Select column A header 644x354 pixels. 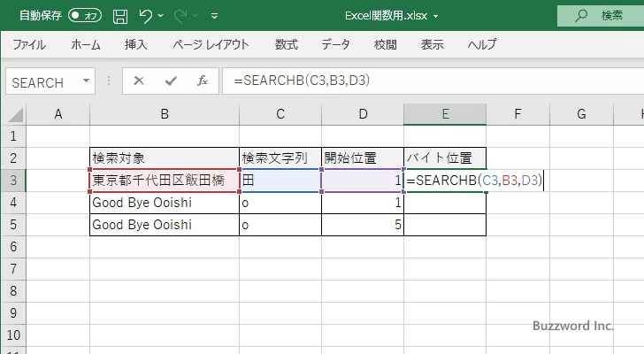tap(57, 114)
